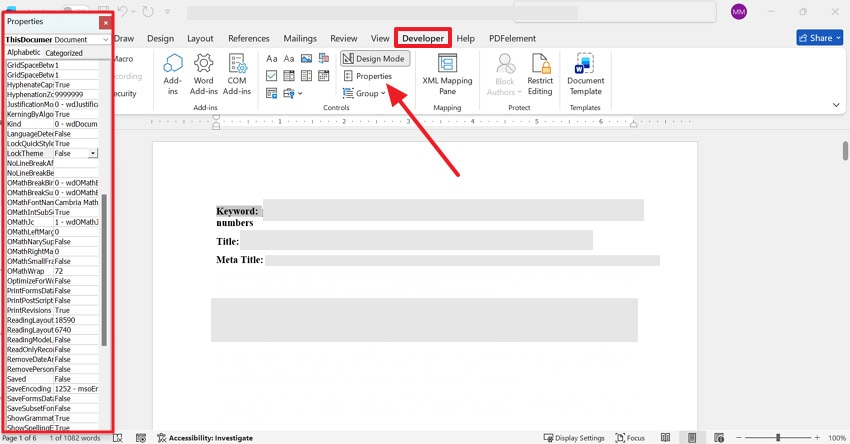Open the Block Authors dropdown
The image size is (850, 444).
pyautogui.click(x=505, y=74)
